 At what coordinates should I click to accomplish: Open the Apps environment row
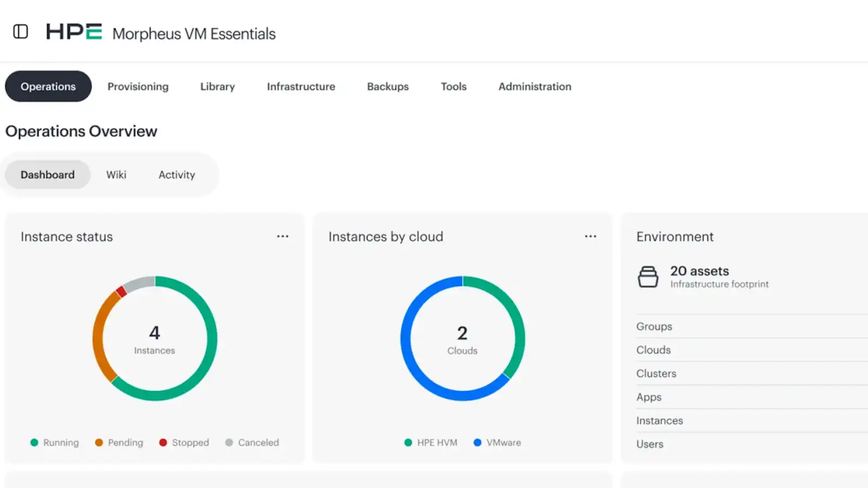tap(752, 397)
